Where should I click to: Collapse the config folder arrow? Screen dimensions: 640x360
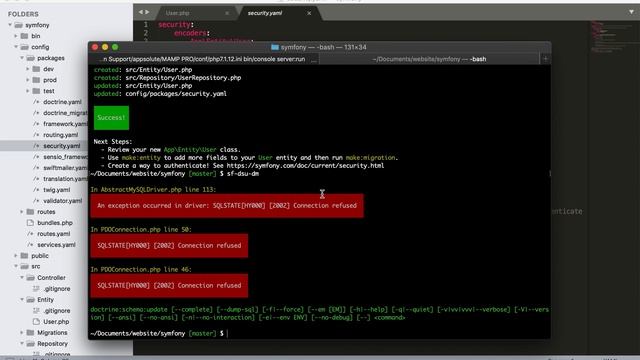point(16,47)
